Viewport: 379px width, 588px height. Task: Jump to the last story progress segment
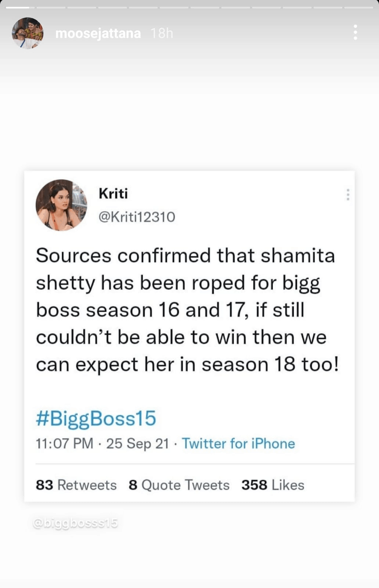pos(358,7)
